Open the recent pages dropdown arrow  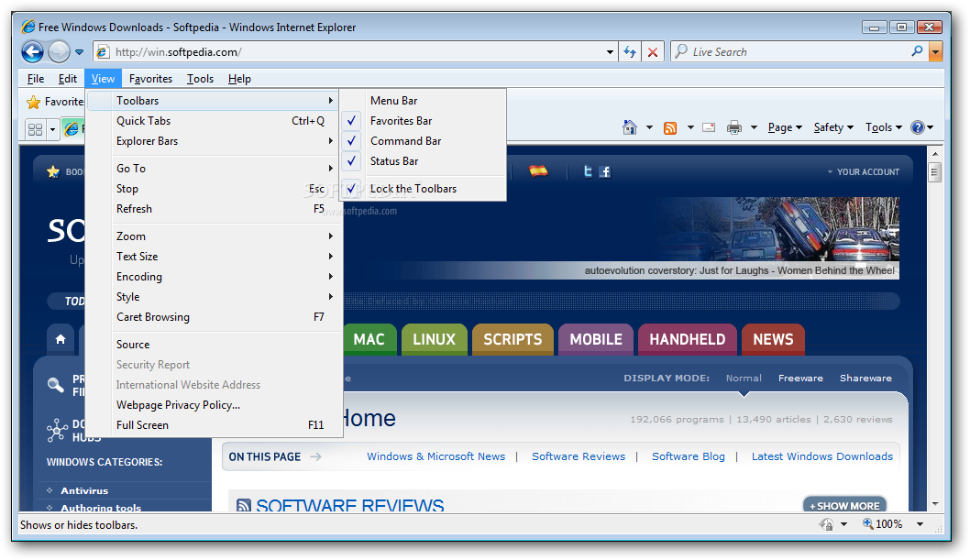[79, 52]
